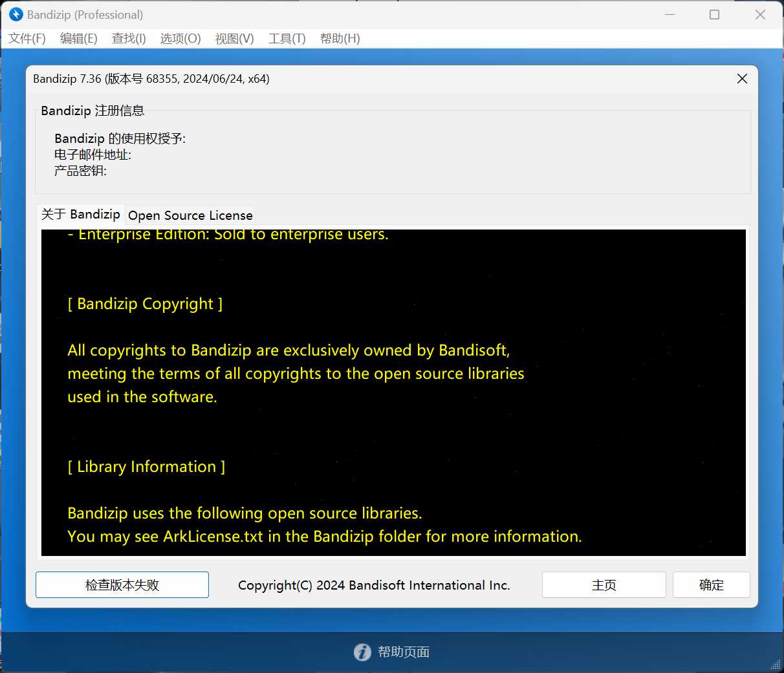The image size is (784, 673).
Task: Click the Copyright(C) 2024 Bandisoft International Inc. text
Action: pos(374,585)
